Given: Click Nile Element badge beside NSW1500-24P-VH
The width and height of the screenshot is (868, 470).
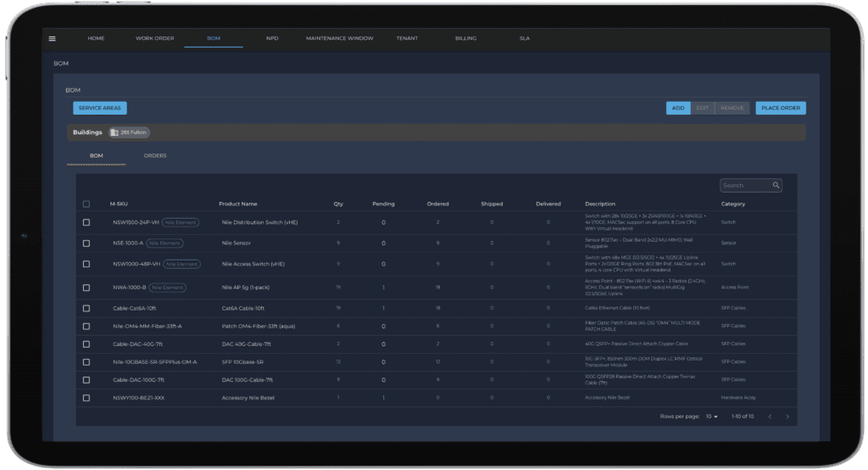Looking at the screenshot, I should tap(180, 222).
